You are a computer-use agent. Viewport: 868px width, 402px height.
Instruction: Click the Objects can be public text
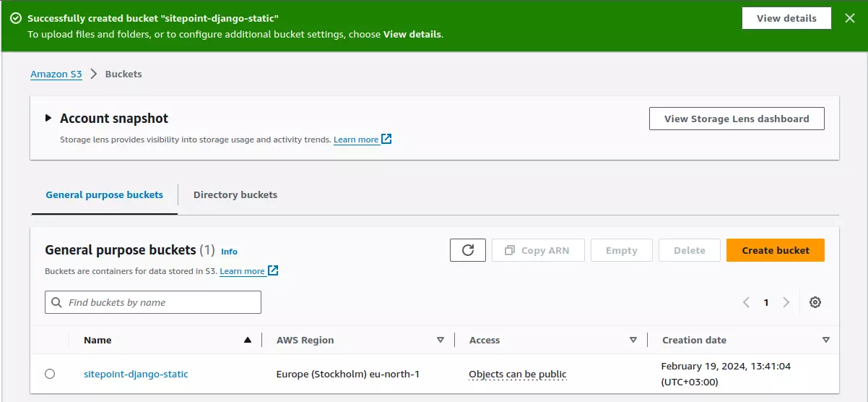(x=518, y=374)
